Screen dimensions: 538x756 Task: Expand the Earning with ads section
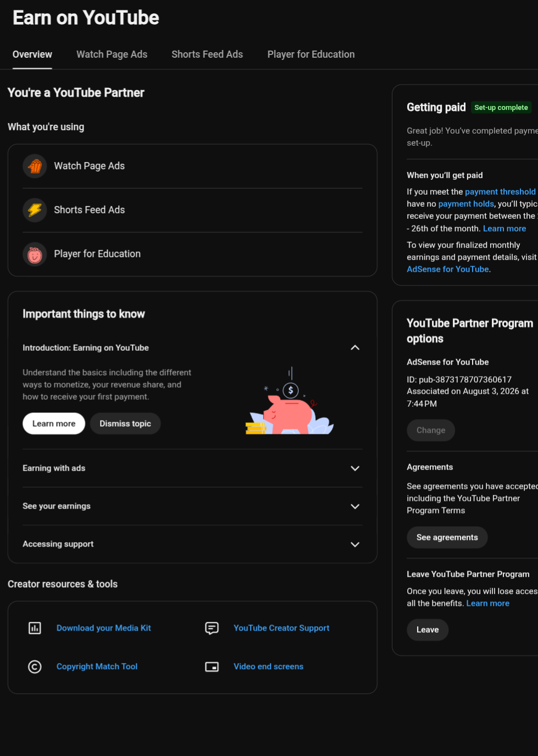(x=355, y=468)
